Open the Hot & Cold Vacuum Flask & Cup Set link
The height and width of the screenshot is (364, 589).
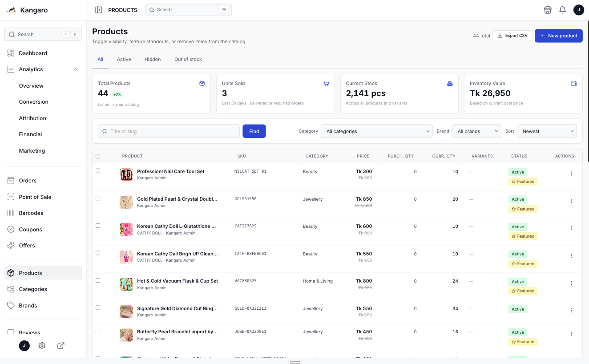click(x=178, y=281)
